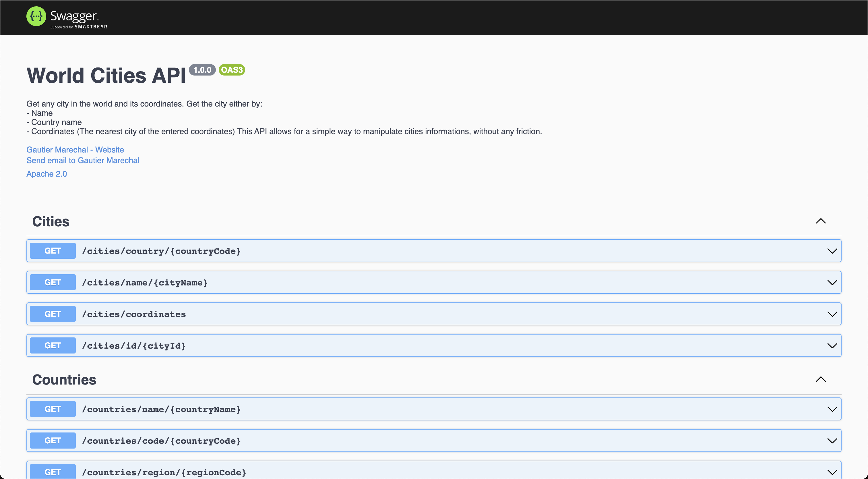Image resolution: width=868 pixels, height=479 pixels.
Task: Expand chevron for /countries/region/{regionCode}
Action: pos(832,472)
